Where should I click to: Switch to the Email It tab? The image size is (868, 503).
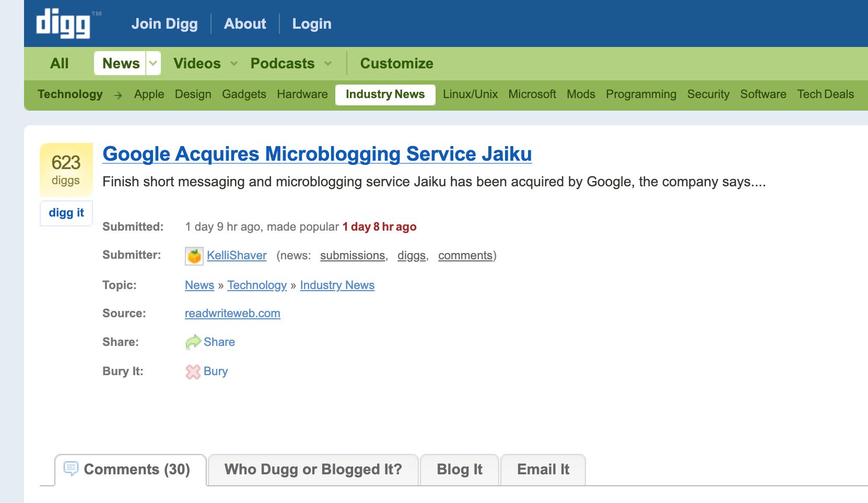[x=543, y=470]
